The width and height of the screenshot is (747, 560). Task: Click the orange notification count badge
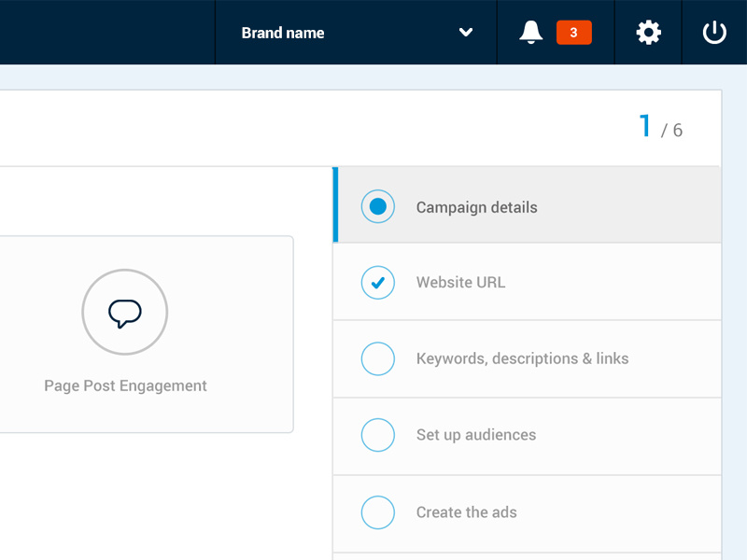pyautogui.click(x=574, y=33)
